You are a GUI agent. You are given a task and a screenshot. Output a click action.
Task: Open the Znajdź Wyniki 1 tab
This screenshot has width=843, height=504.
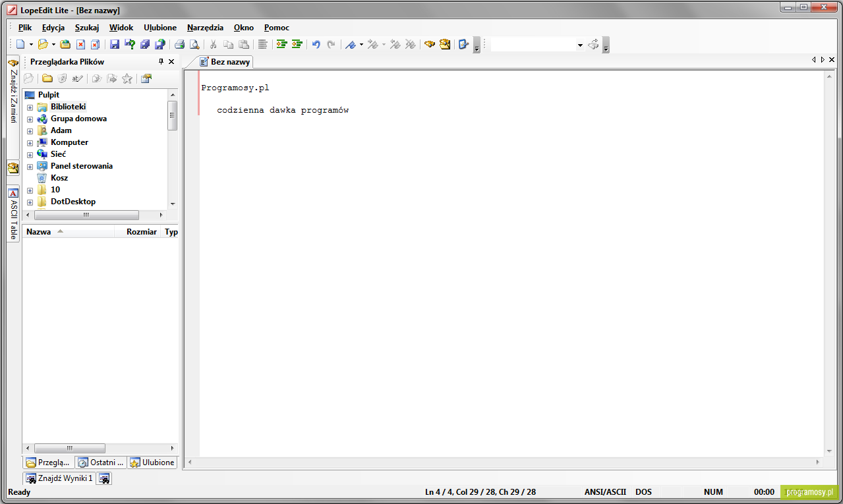pos(59,478)
